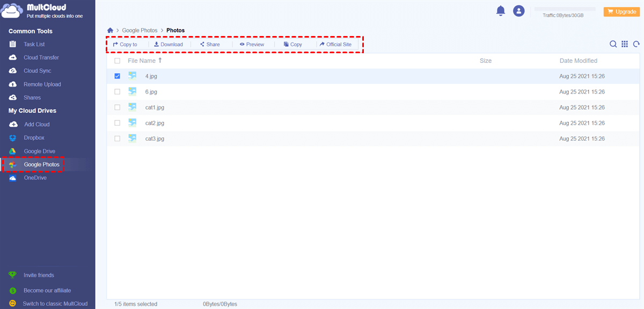Viewport: 644px width, 309px height.
Task: Switch to grid view icon
Action: (625, 44)
